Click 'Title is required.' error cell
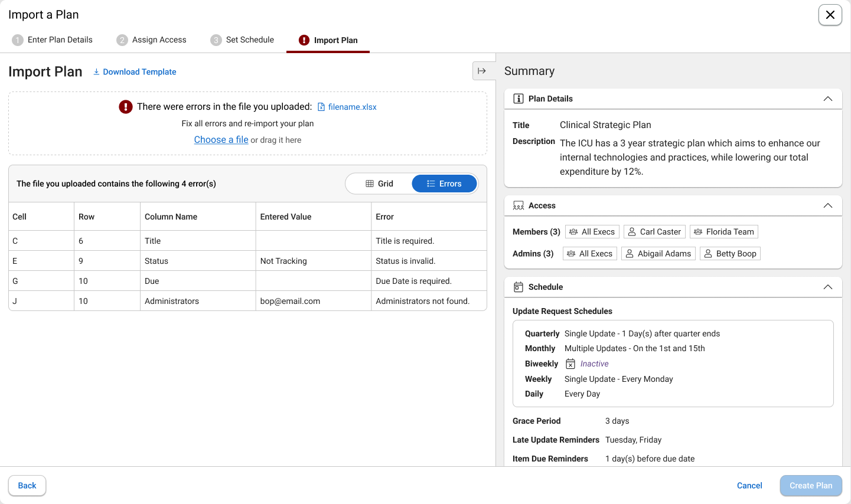 429,241
